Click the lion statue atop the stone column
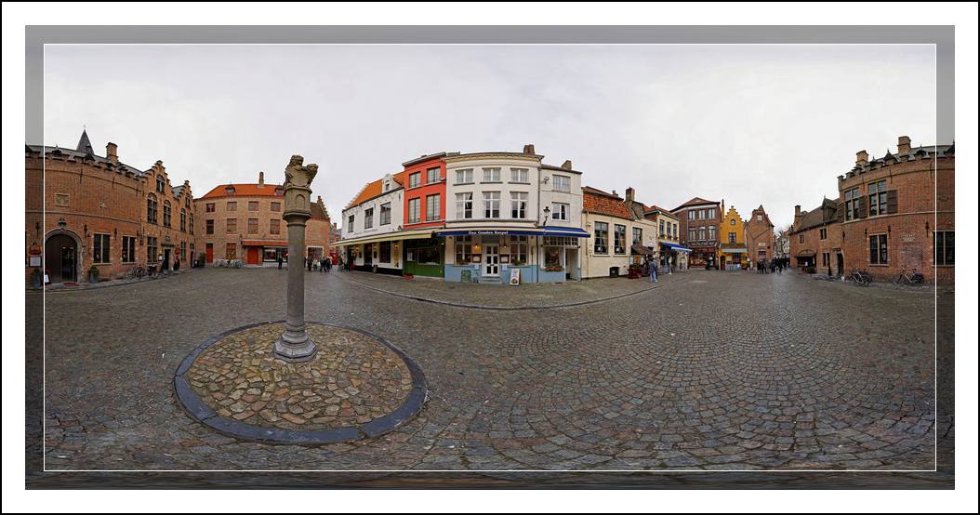This screenshot has height=515, width=980. click(299, 172)
